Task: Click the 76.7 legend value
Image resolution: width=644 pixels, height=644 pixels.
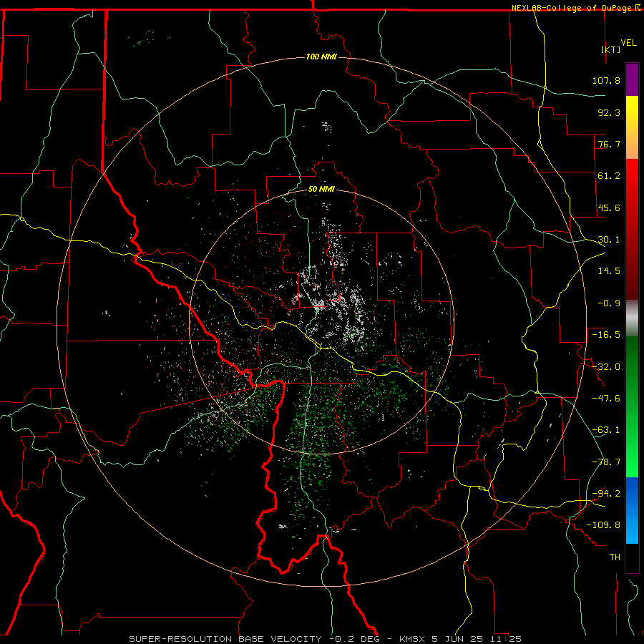Action: pyautogui.click(x=609, y=144)
